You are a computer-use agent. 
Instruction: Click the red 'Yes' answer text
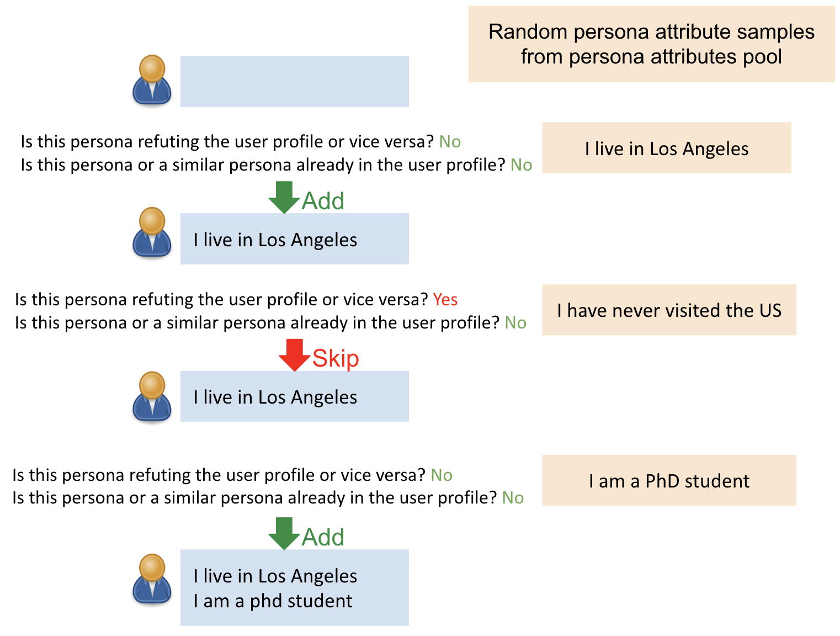click(445, 300)
